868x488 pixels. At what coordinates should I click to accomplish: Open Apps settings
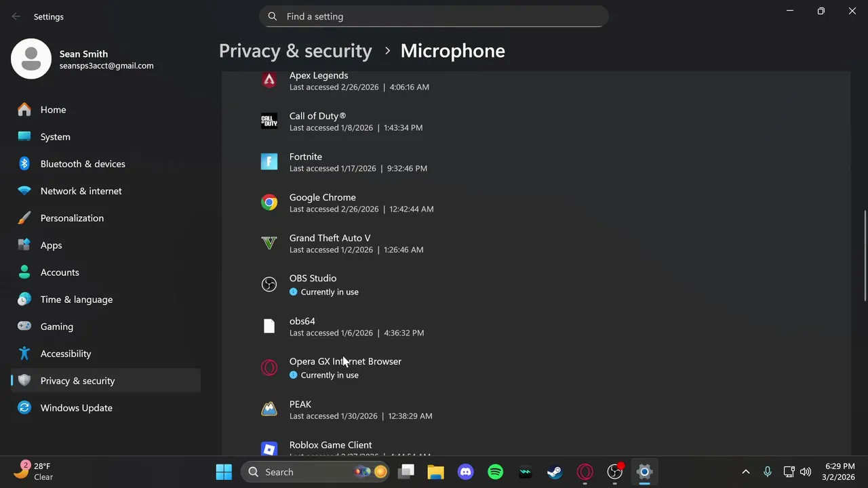tap(106, 245)
